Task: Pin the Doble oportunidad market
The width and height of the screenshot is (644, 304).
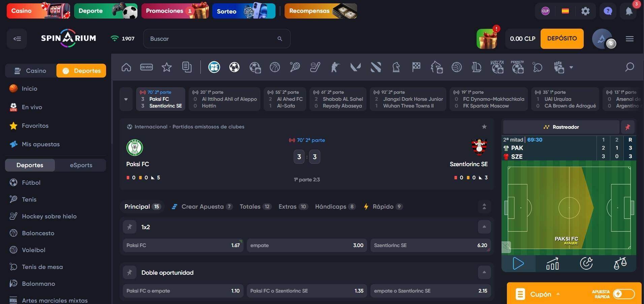Action: tap(129, 272)
